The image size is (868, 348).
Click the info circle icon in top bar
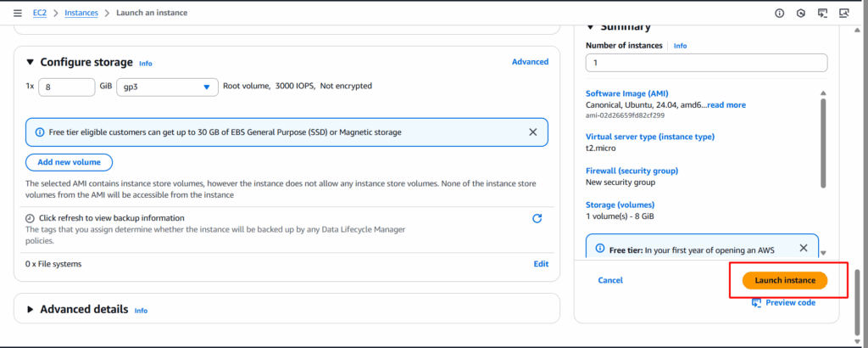[779, 14]
